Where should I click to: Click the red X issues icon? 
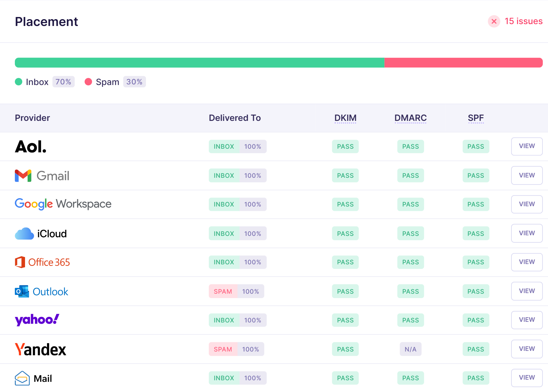click(494, 21)
